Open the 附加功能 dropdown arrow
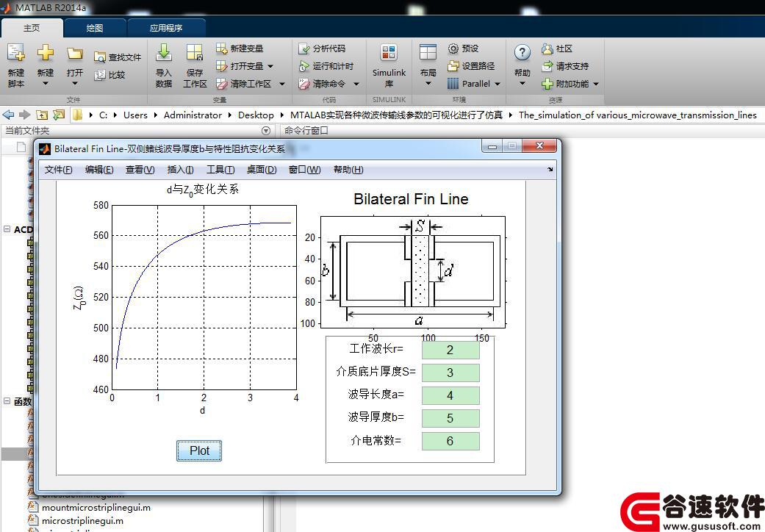765x532 pixels. [596, 84]
